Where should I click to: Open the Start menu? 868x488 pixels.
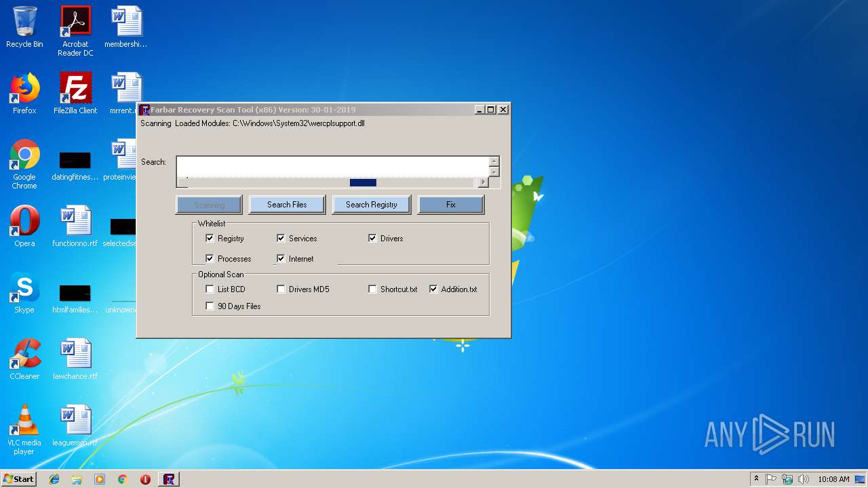click(x=18, y=479)
